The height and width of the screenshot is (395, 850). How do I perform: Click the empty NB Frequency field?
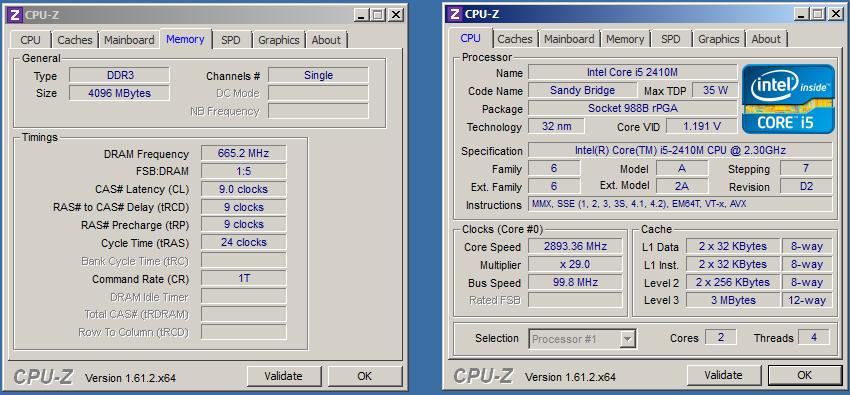(318, 111)
